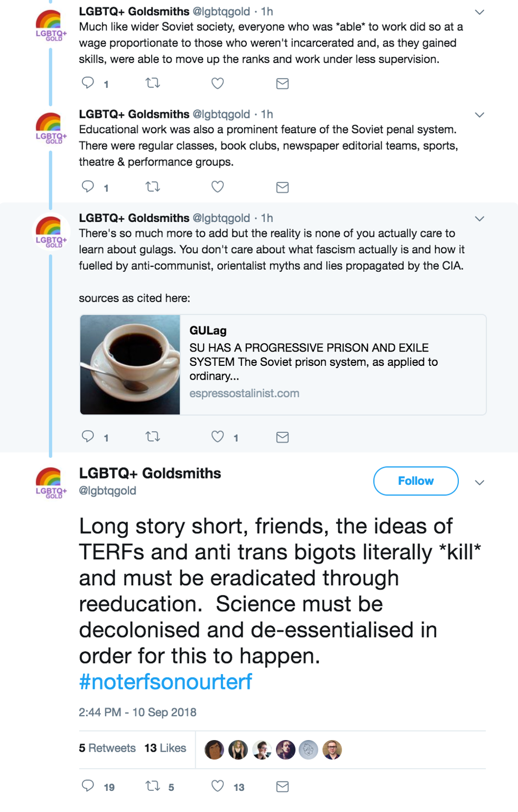Reply to the Educational work tweet
The image size is (518, 812).
tap(88, 187)
